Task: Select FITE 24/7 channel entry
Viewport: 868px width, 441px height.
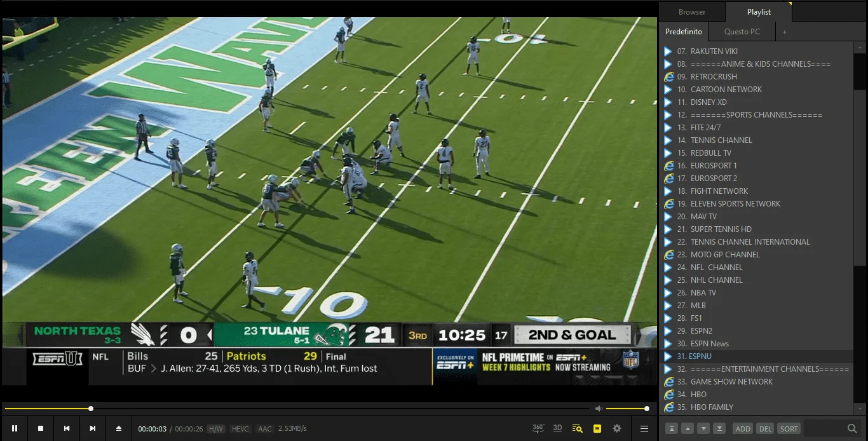Action: (756, 127)
